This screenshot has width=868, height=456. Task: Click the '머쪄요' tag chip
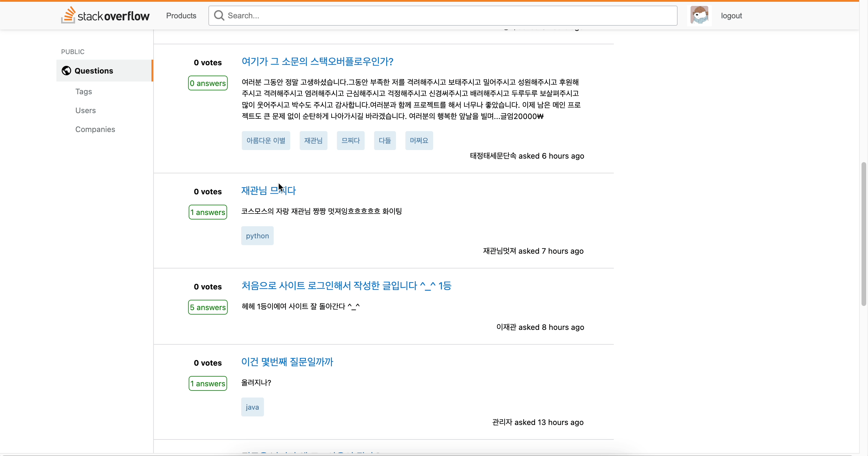[x=419, y=141]
